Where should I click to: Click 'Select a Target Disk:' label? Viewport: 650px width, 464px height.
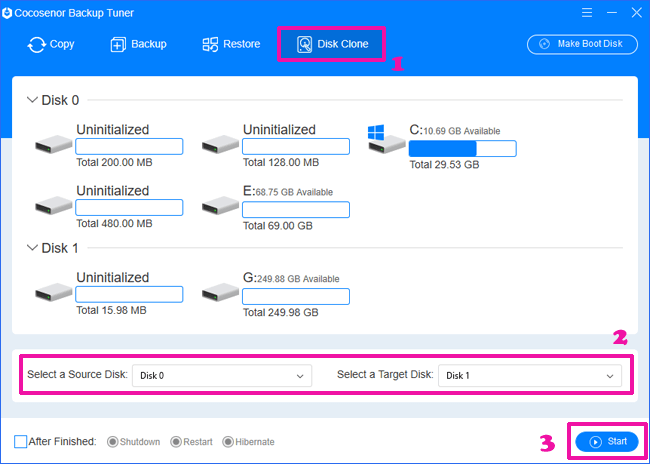click(385, 374)
